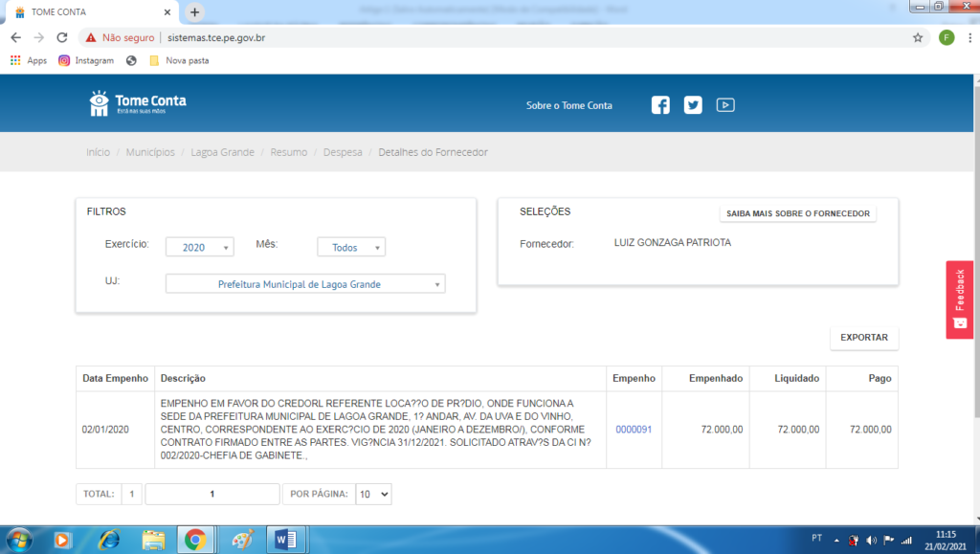Open Paint from the taskbar

coord(241,540)
